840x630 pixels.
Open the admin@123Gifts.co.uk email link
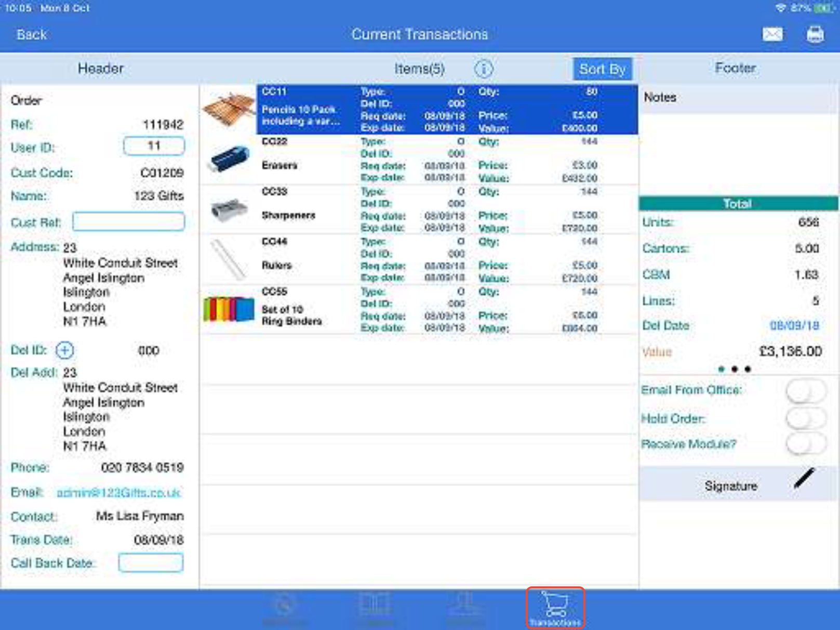point(118,492)
